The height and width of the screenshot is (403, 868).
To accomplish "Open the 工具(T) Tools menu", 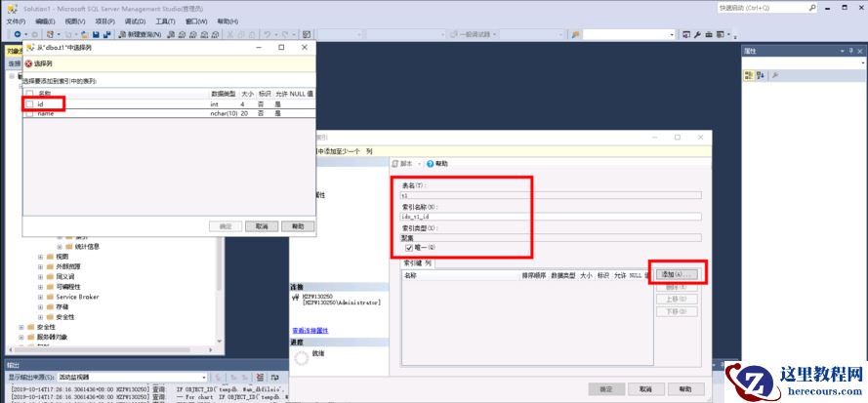I will coord(165,21).
